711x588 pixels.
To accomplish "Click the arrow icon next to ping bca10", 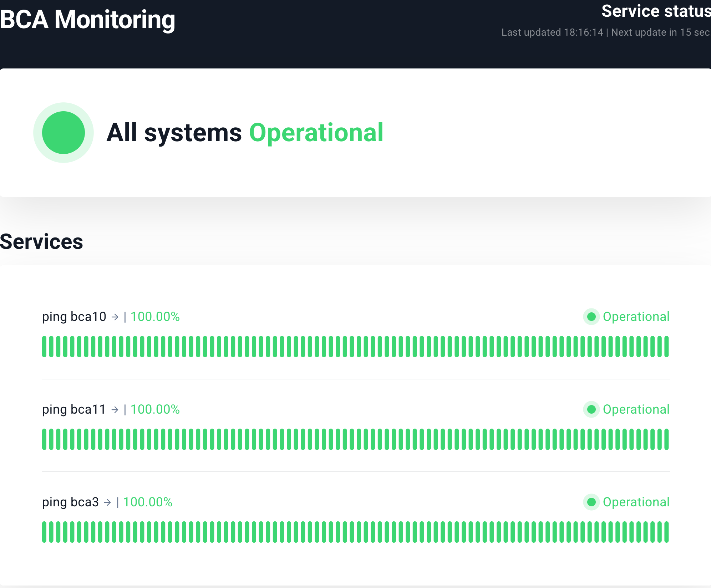I will point(115,317).
